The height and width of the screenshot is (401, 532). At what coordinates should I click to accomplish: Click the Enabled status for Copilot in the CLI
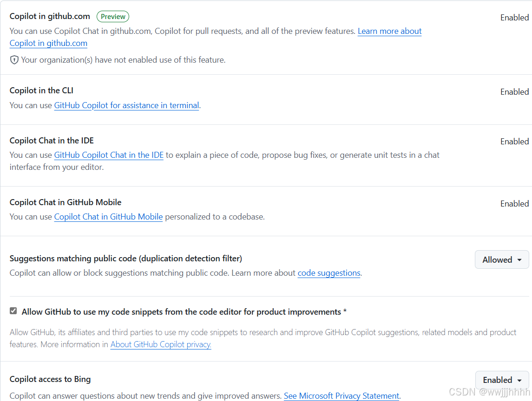point(515,92)
